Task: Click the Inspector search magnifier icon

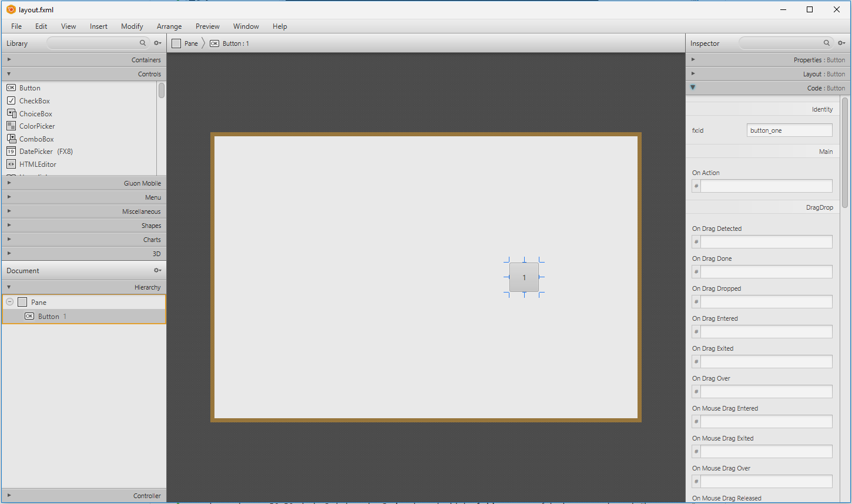Action: [827, 43]
